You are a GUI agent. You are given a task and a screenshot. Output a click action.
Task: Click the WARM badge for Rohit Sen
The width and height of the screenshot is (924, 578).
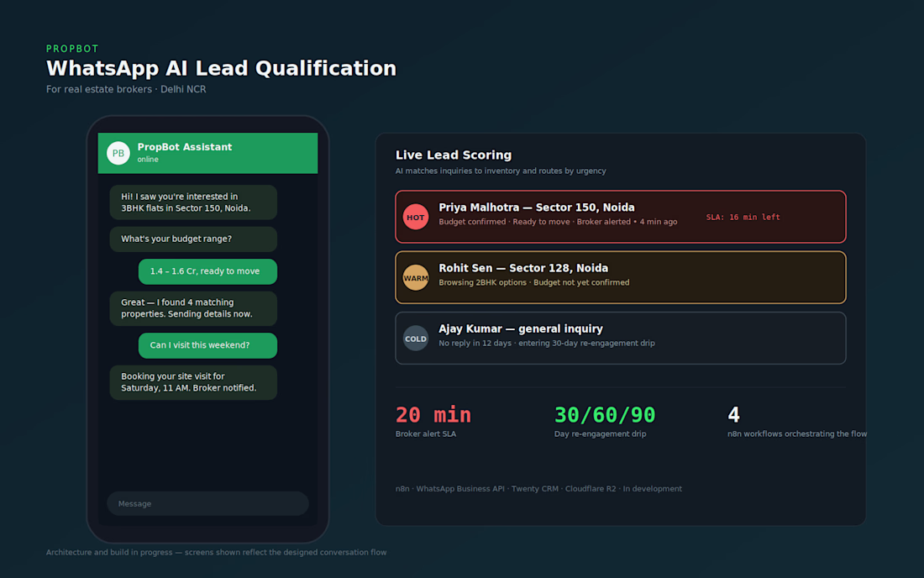[x=416, y=277]
